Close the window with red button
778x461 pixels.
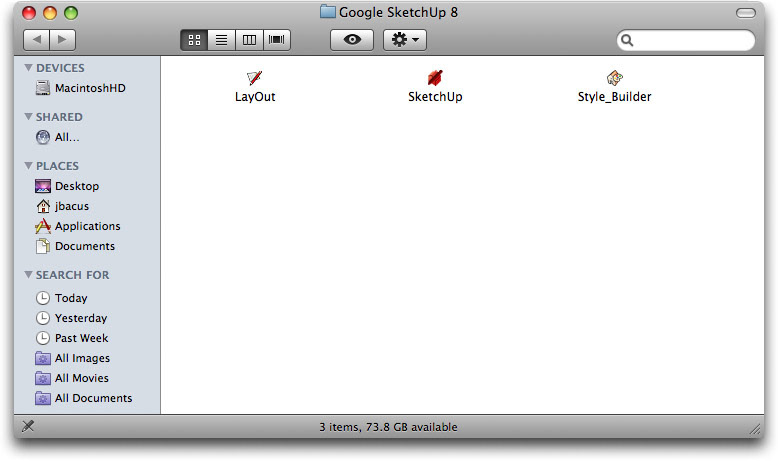29,13
